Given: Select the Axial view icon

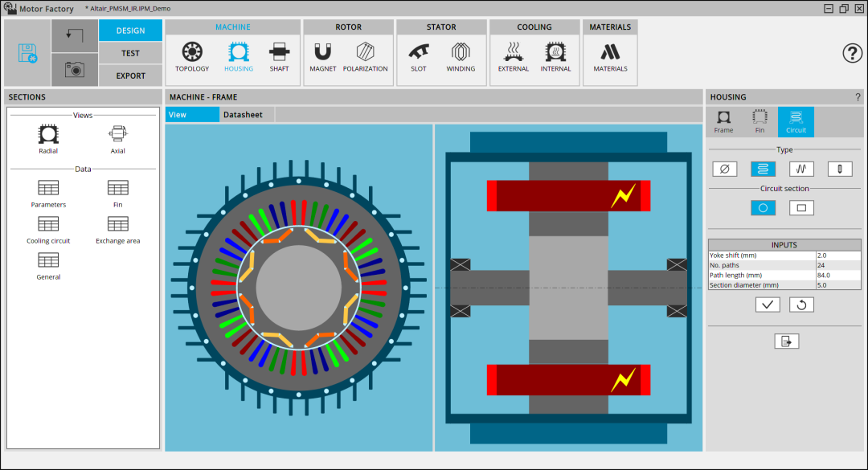Looking at the screenshot, I should point(117,139).
